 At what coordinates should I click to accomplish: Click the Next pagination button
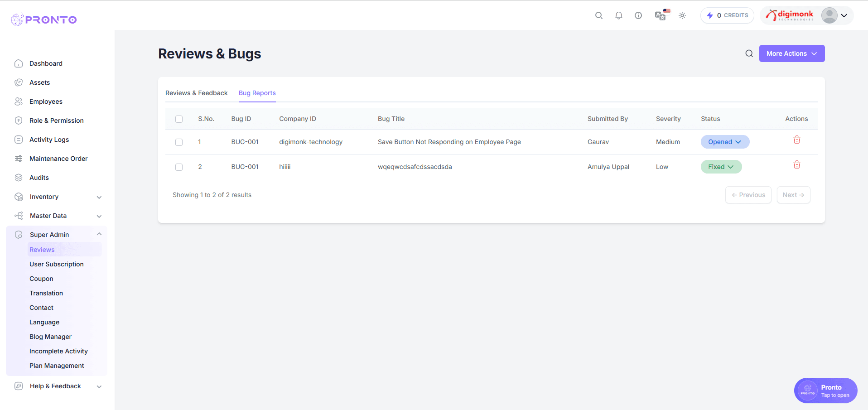coord(793,194)
